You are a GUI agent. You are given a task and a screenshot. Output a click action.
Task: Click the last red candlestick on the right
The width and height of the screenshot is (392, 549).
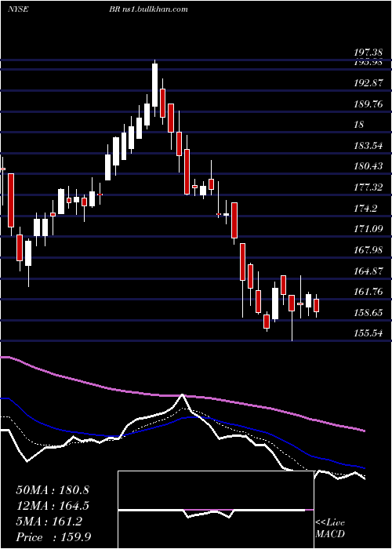[x=317, y=306]
